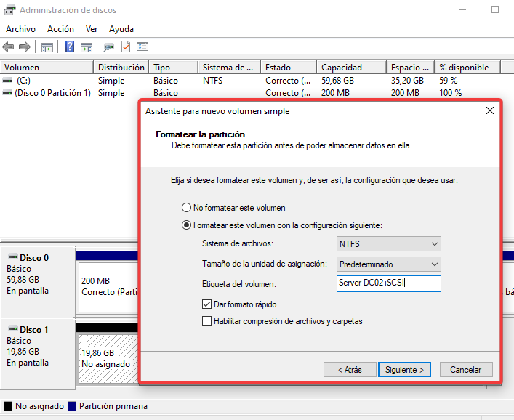
Task: Click the page with checkmark toolbar icon
Action: (x=125, y=47)
